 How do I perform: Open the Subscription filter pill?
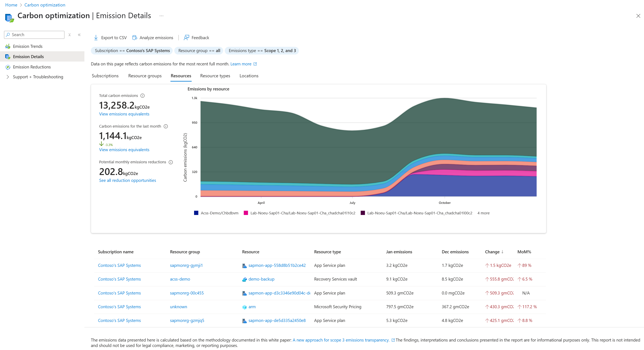(x=132, y=51)
